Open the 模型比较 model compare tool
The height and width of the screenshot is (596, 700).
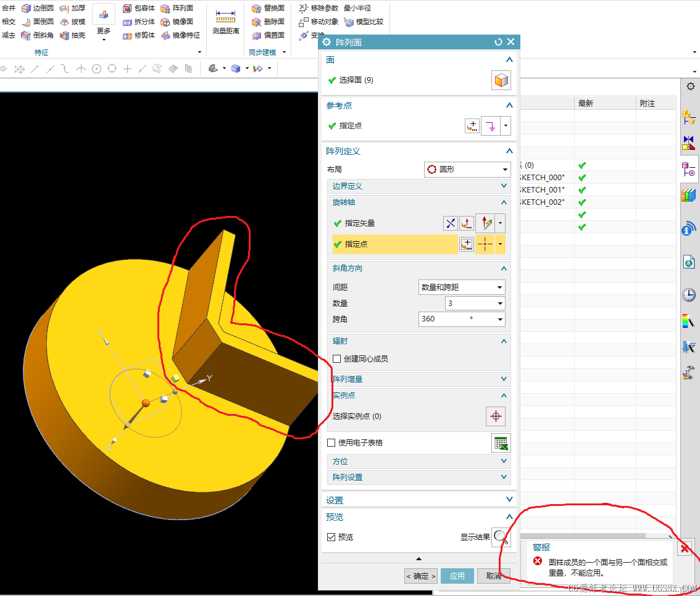pos(364,22)
